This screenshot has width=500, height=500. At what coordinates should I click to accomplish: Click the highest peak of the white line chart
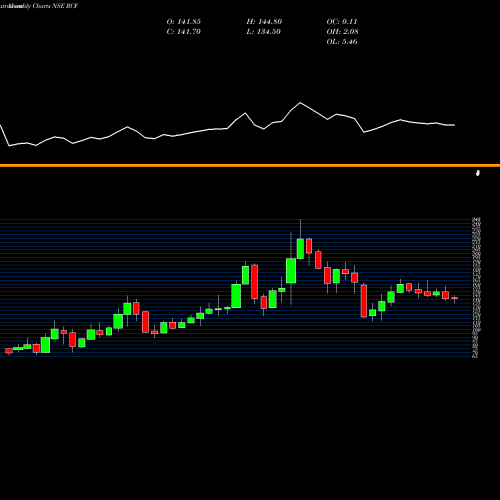click(x=300, y=103)
